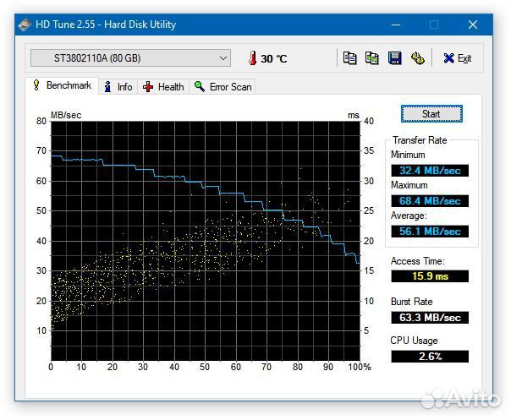
Task: Click the MB/sec axis label
Action: [x=66, y=115]
